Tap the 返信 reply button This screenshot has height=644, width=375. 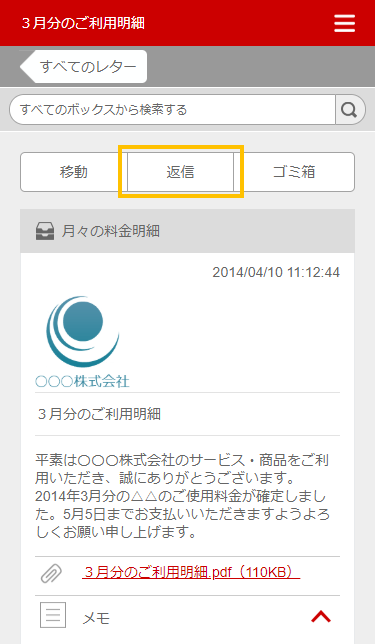[180, 172]
